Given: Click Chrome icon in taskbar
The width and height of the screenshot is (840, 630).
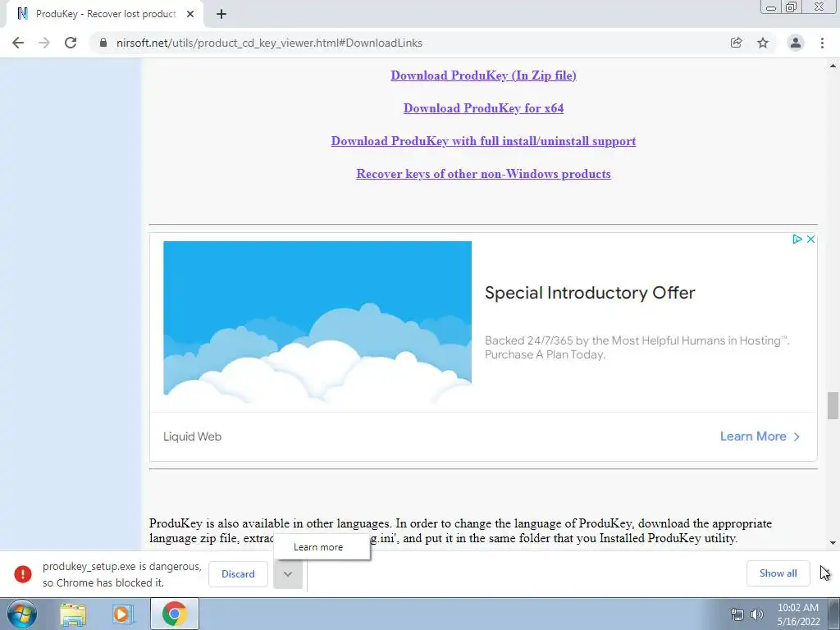Looking at the screenshot, I should pos(175,614).
